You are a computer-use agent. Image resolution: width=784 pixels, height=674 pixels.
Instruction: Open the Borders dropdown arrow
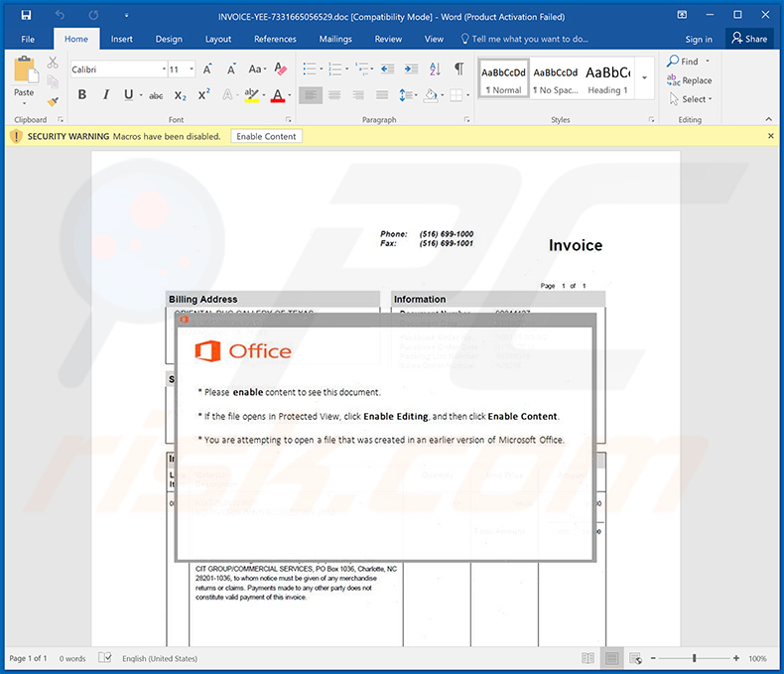click(468, 95)
